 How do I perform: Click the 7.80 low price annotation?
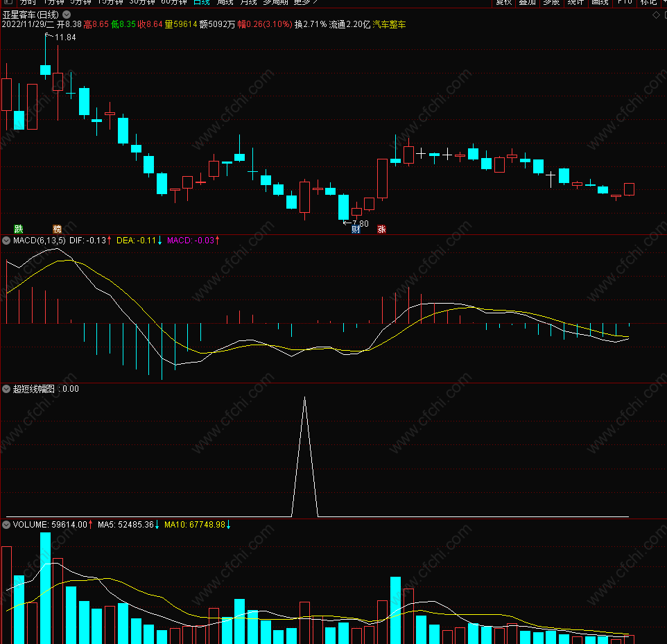(x=361, y=223)
